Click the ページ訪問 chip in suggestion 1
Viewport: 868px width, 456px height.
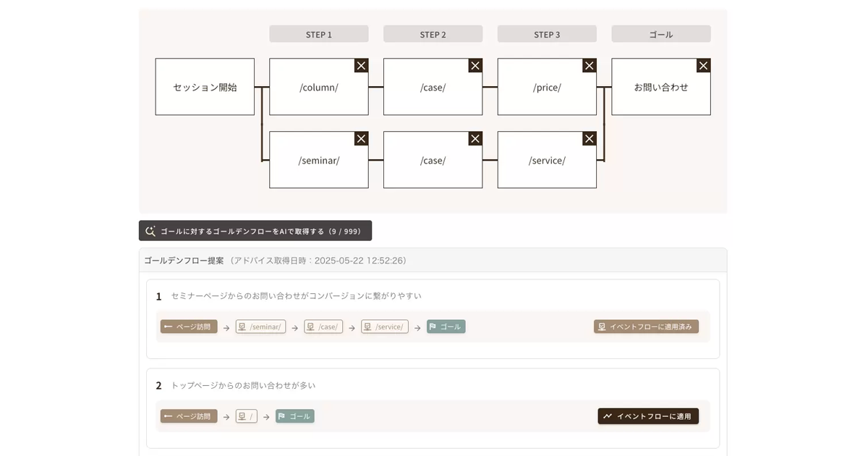tap(189, 326)
